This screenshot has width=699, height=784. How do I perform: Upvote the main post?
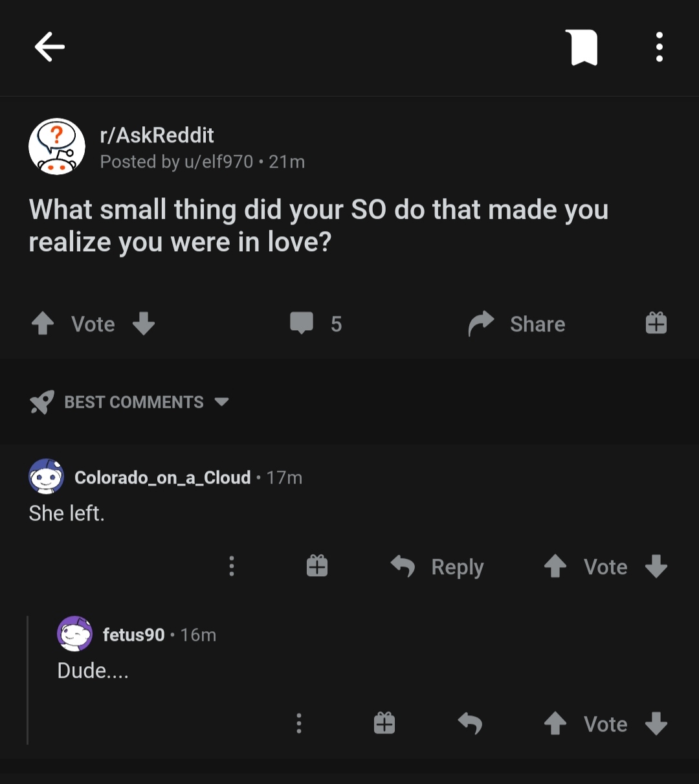click(43, 323)
